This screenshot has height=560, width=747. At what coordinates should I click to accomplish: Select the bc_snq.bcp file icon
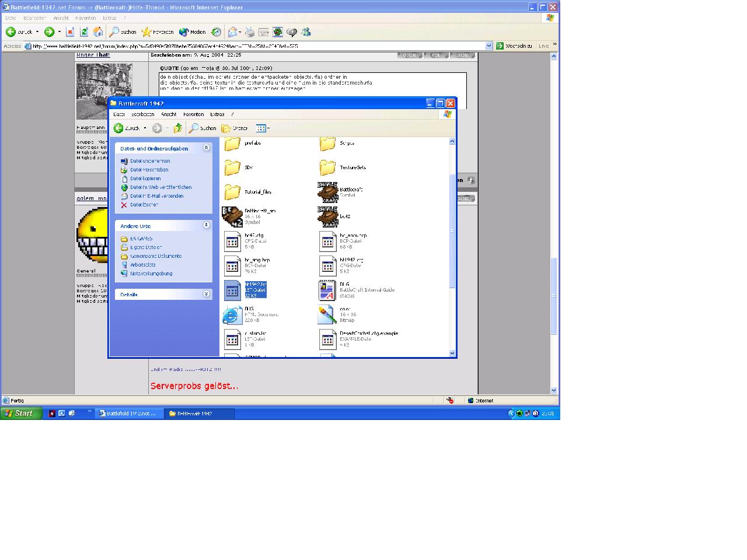(x=232, y=266)
